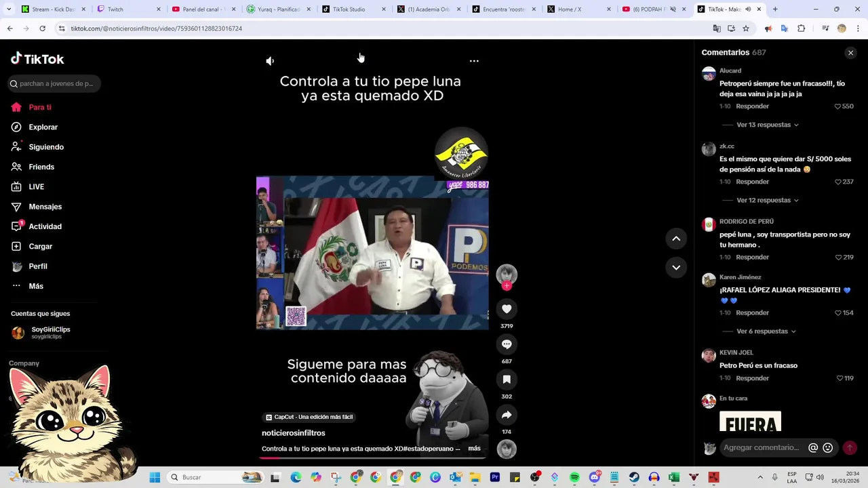Insert a mention with the @ icon
The width and height of the screenshot is (868, 488).
[813, 447]
